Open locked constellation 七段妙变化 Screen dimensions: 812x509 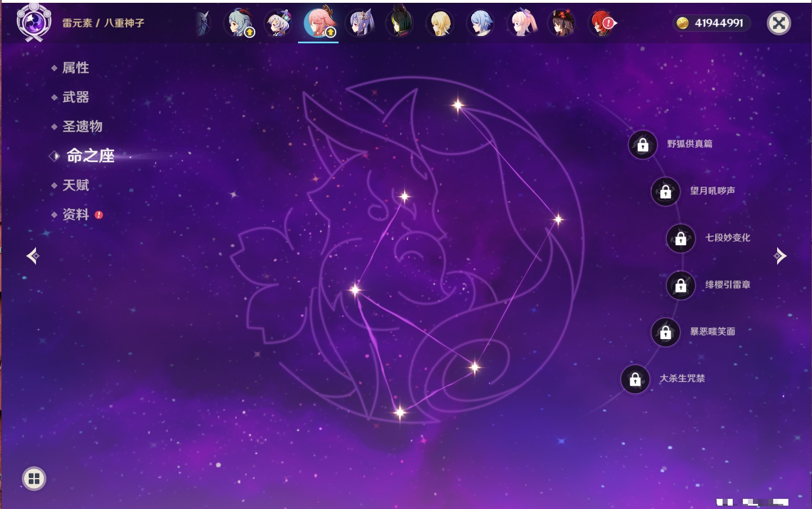pos(681,238)
